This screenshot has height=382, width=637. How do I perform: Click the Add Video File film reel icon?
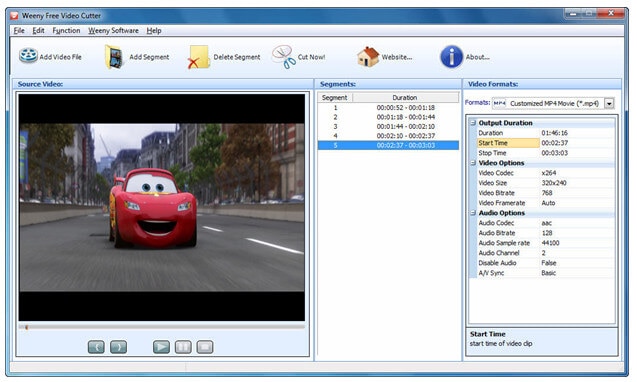coord(28,56)
